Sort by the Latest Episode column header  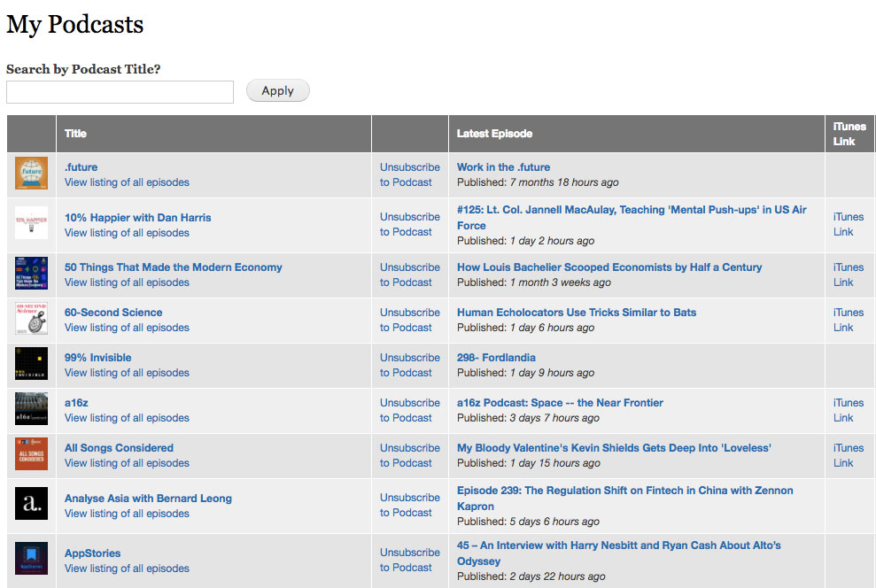494,134
